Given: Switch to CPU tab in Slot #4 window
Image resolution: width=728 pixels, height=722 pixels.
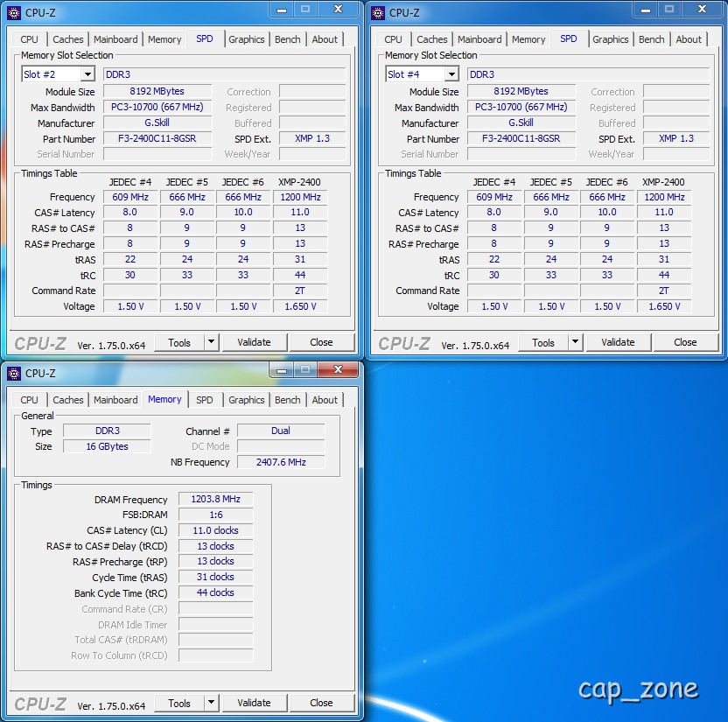Looking at the screenshot, I should pyautogui.click(x=393, y=39).
